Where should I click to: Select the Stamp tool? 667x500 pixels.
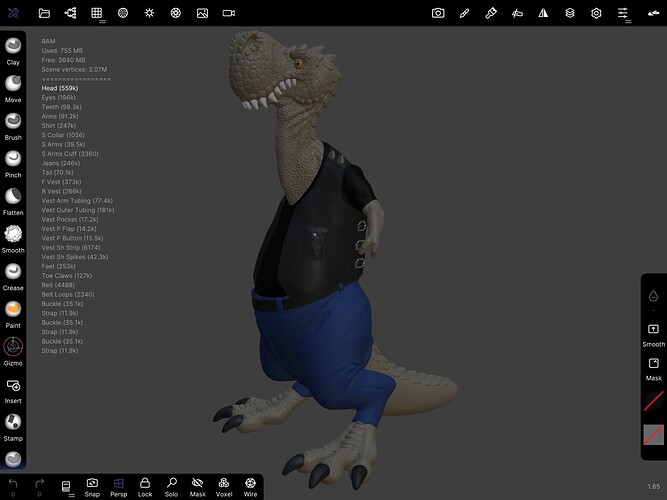(13, 427)
